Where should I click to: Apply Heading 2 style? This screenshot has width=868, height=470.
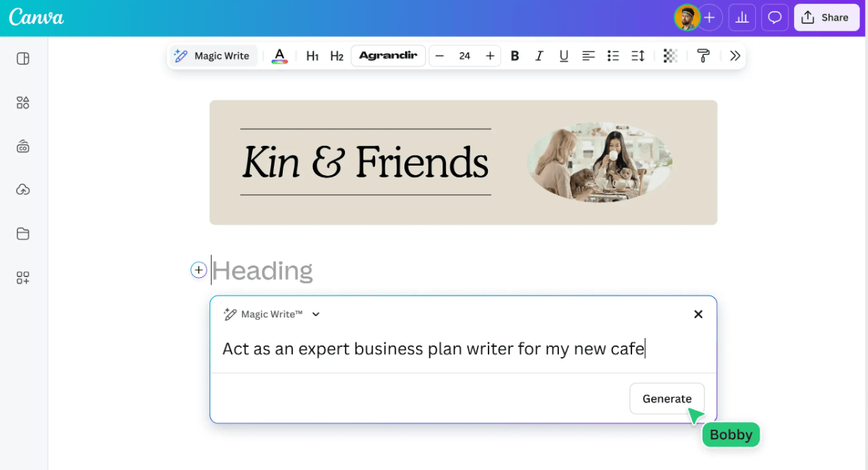(336, 56)
